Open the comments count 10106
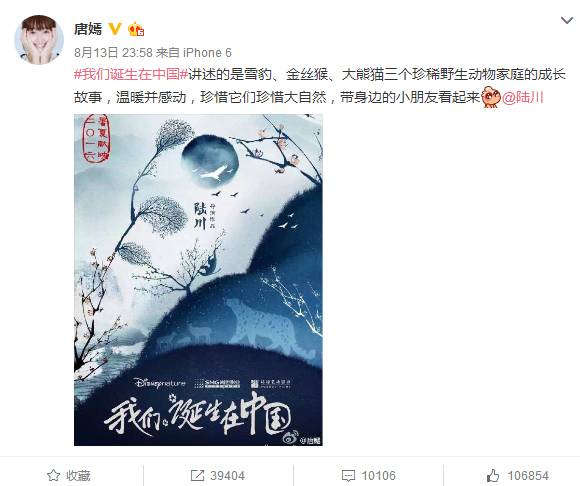This screenshot has width=580, height=486. coord(378,476)
